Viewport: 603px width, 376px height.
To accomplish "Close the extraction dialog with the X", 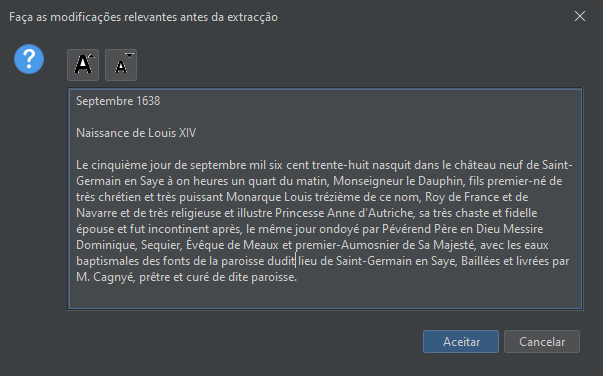I will (x=580, y=16).
